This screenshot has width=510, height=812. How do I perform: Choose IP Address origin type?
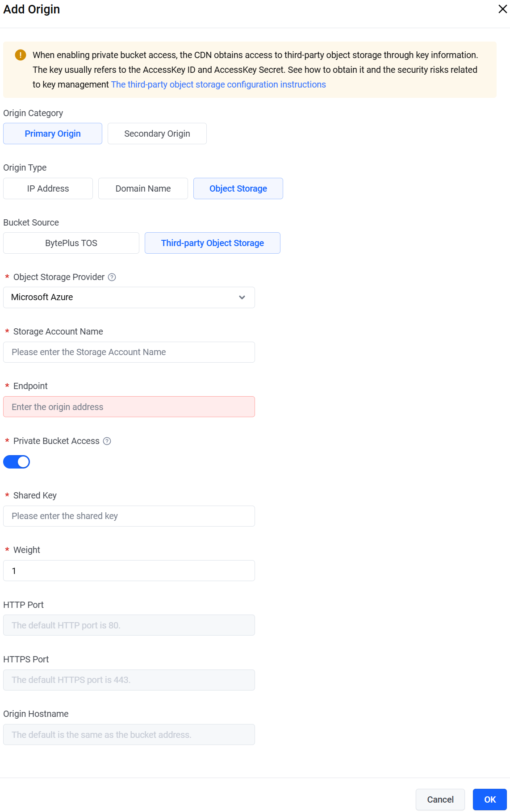pyautogui.click(x=48, y=188)
